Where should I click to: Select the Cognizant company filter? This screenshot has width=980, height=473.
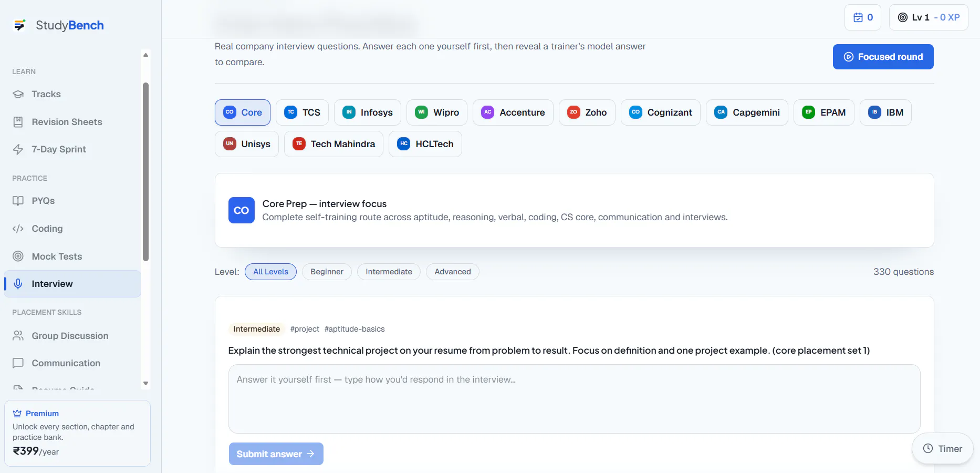pos(661,112)
